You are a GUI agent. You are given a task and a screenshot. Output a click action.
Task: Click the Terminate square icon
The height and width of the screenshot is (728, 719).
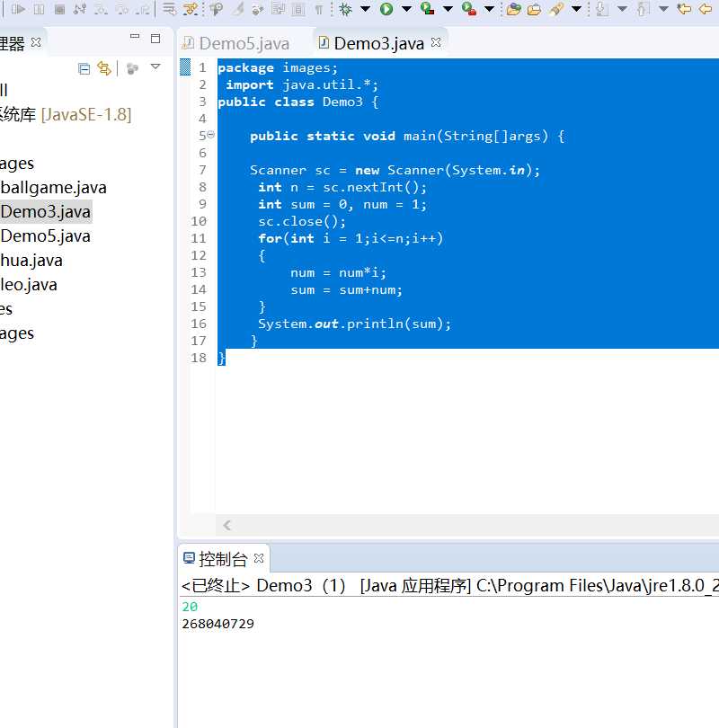click(x=59, y=9)
